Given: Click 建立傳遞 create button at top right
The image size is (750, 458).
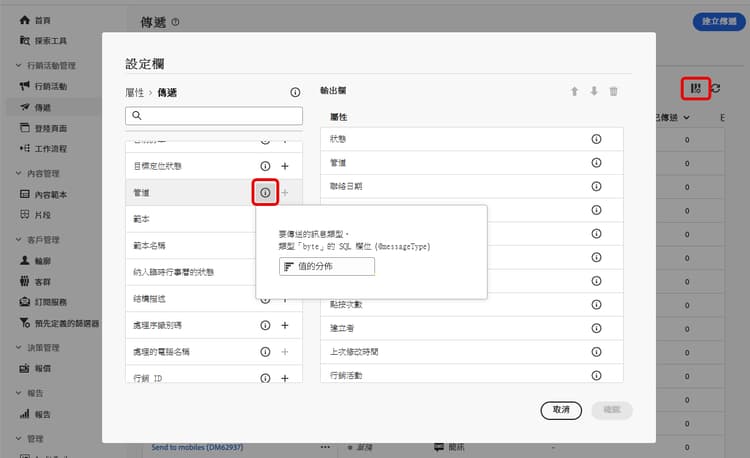Looking at the screenshot, I should pos(719,22).
